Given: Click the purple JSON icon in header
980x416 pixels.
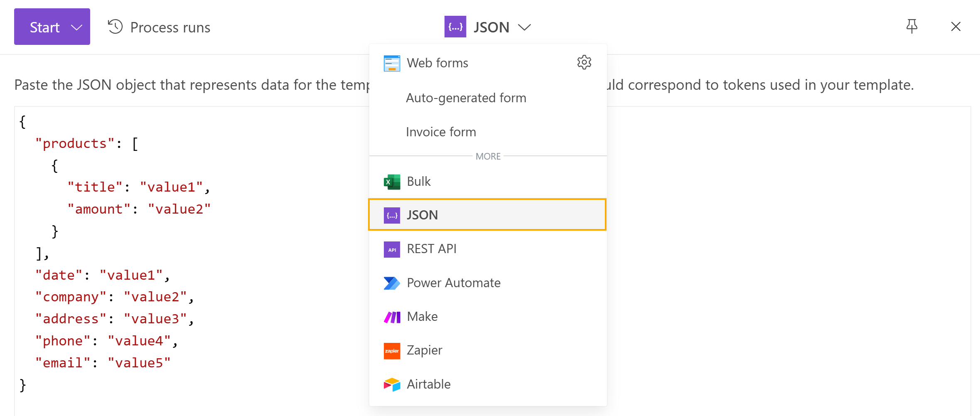Looking at the screenshot, I should tap(455, 27).
